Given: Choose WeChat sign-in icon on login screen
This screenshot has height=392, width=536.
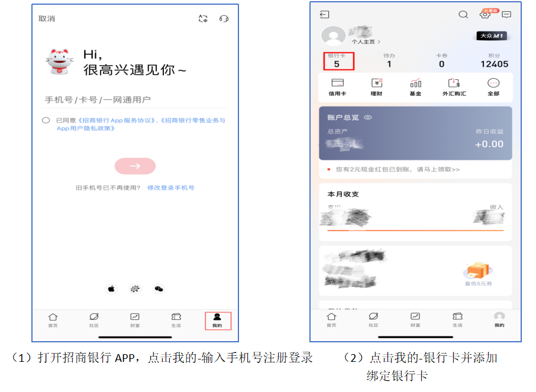Looking at the screenshot, I should point(159,289).
